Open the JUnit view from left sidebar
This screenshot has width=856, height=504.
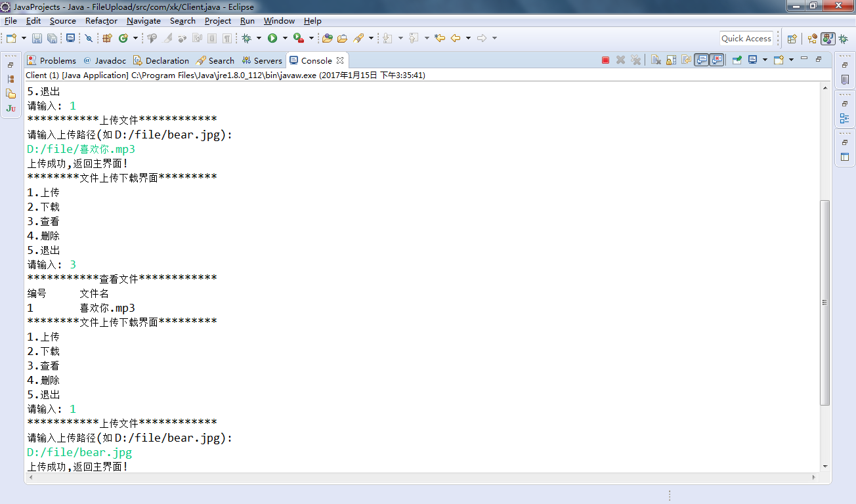coord(11,108)
